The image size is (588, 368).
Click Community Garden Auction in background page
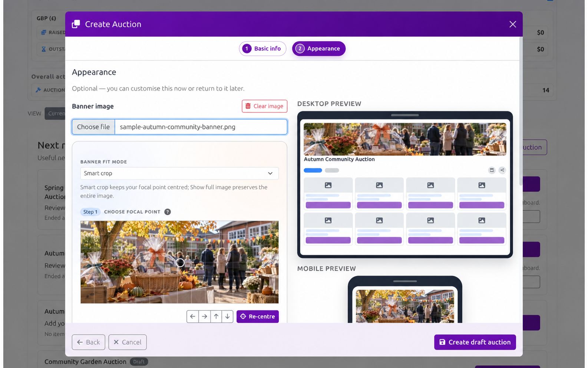tap(85, 362)
